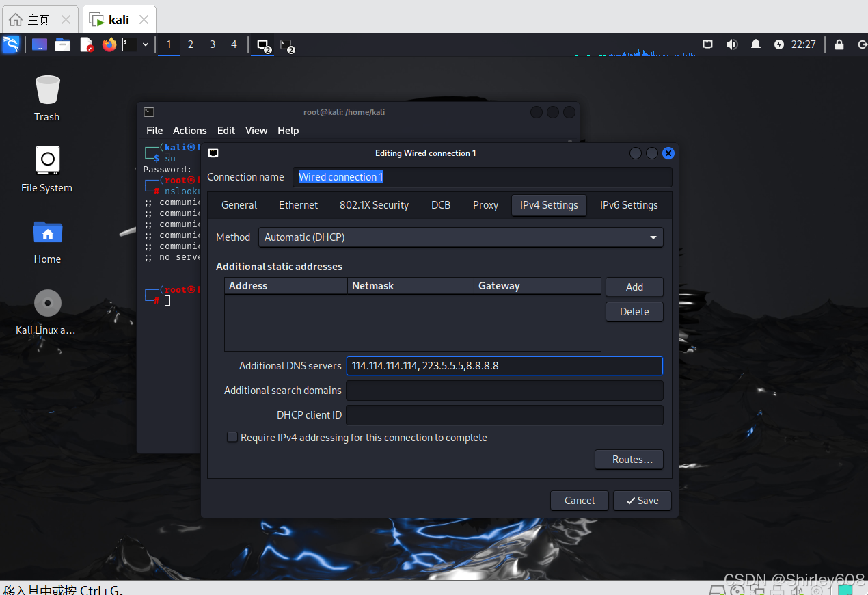Open the View menu in terminal

coord(256,131)
